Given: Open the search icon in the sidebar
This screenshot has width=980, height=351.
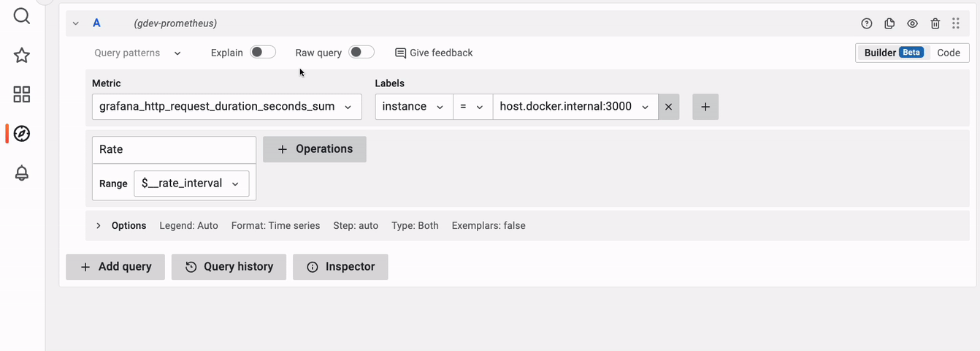Looking at the screenshot, I should (x=22, y=15).
